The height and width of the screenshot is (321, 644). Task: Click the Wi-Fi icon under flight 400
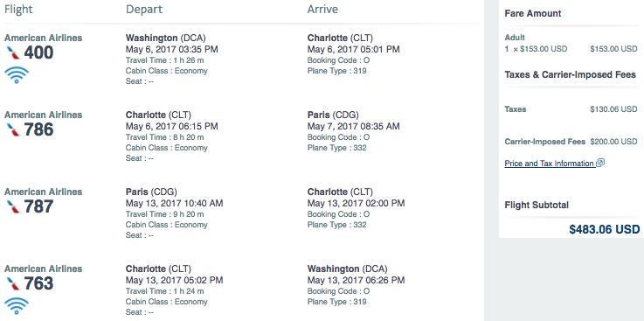17,75
